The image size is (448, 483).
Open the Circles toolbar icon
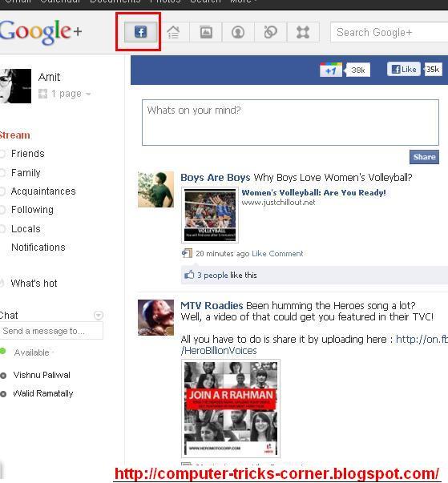(271, 32)
